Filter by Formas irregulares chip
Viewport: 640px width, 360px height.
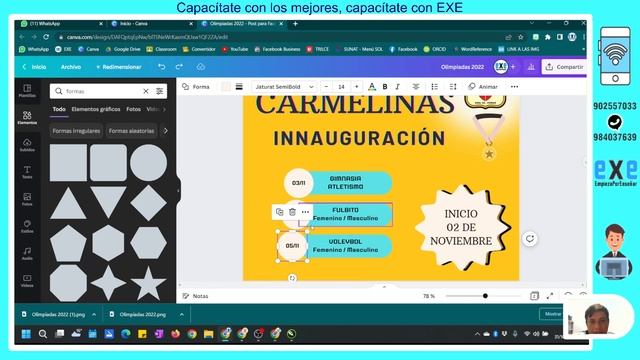point(76,131)
